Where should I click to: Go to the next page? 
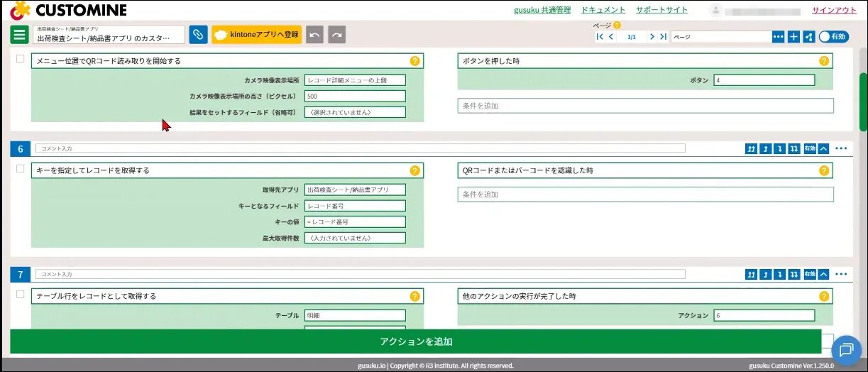click(652, 37)
